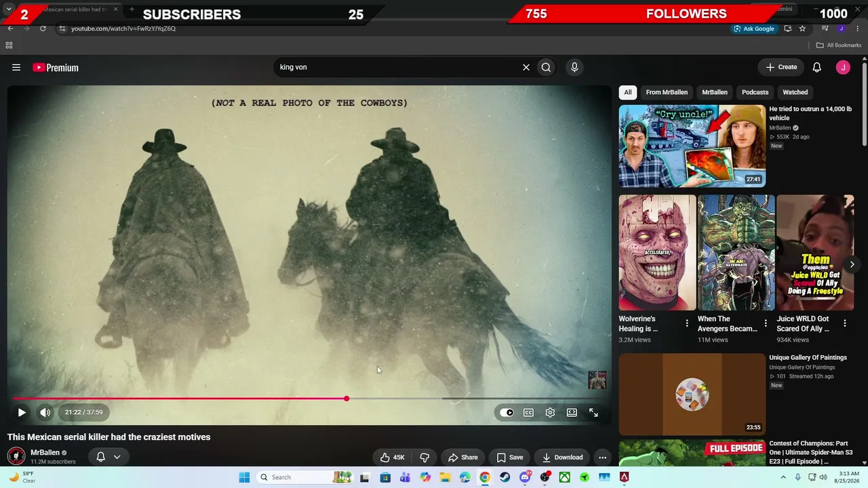The image size is (868, 488).
Task: Click the magnifier search button
Action: coord(546,67)
